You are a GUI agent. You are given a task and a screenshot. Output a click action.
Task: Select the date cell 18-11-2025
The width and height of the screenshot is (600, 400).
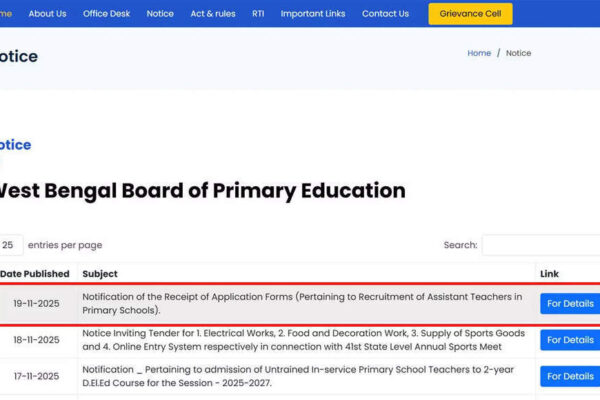click(x=36, y=340)
